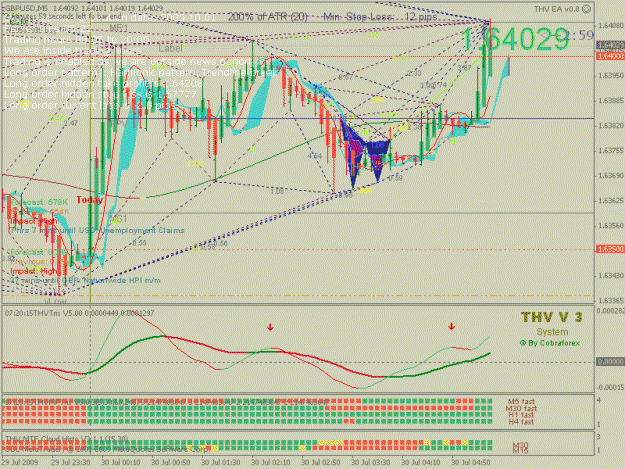The image size is (625, 469).
Task: Click the 1.63755 price axis label
Action: 611,151
